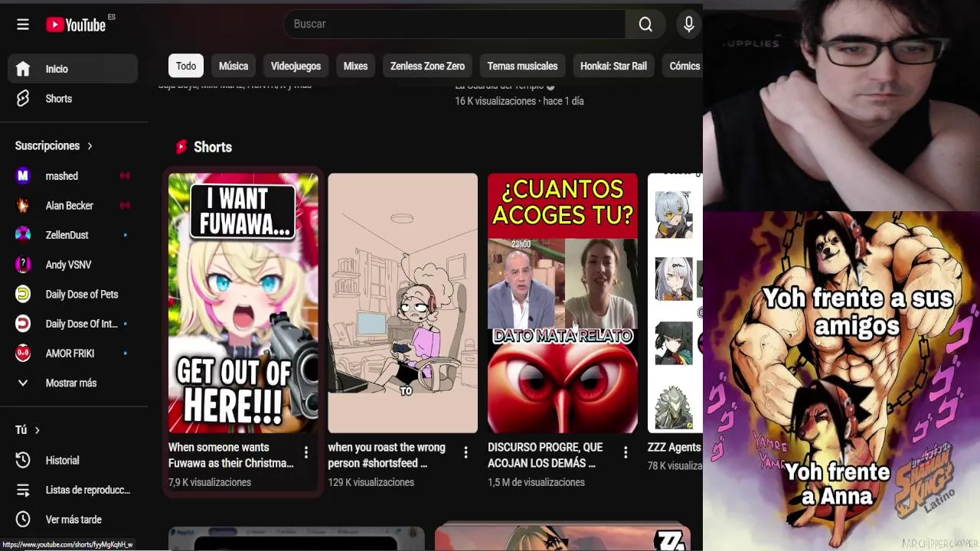Click the Shorts sidebar icon
This screenshot has height=551, width=980.
tap(23, 99)
